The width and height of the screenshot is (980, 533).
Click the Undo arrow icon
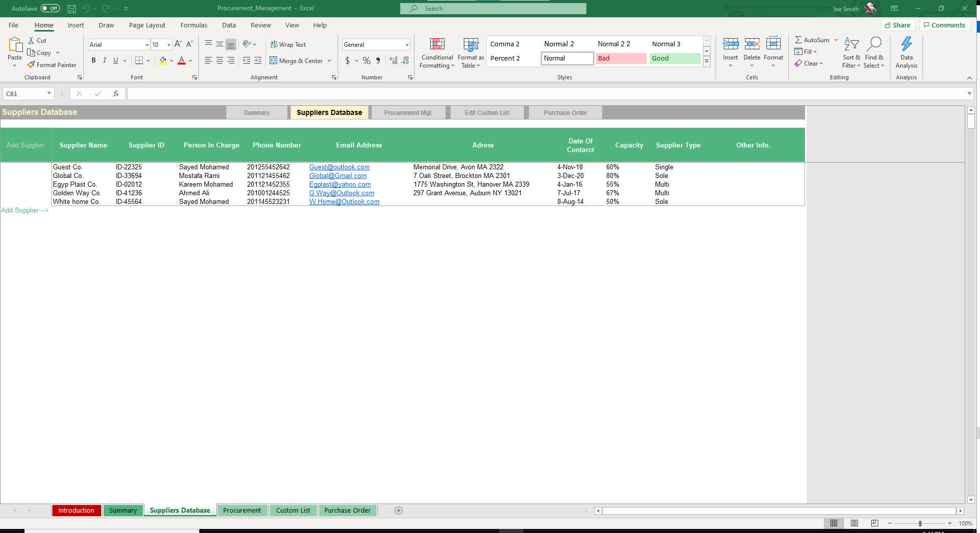coord(86,9)
